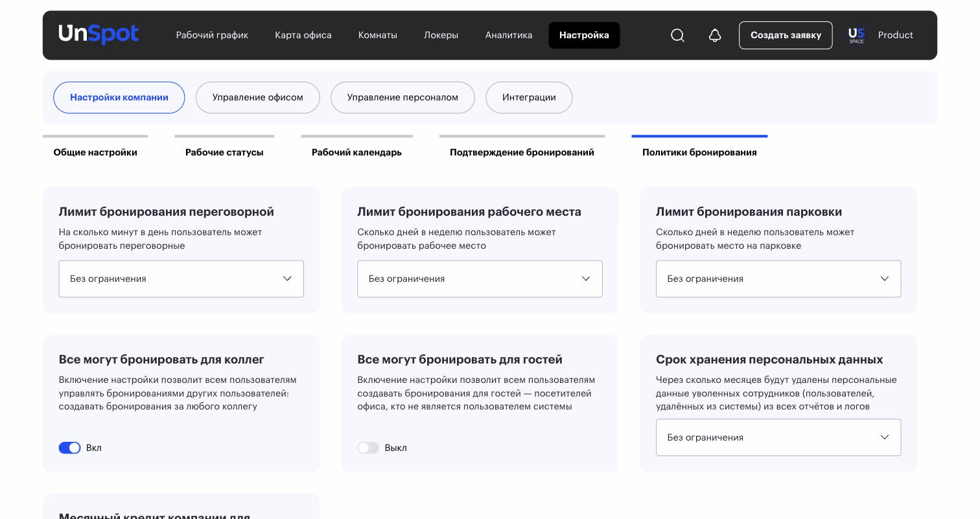Disable Все могут бронировать для коллег toggle
980x519 pixels.
69,448
